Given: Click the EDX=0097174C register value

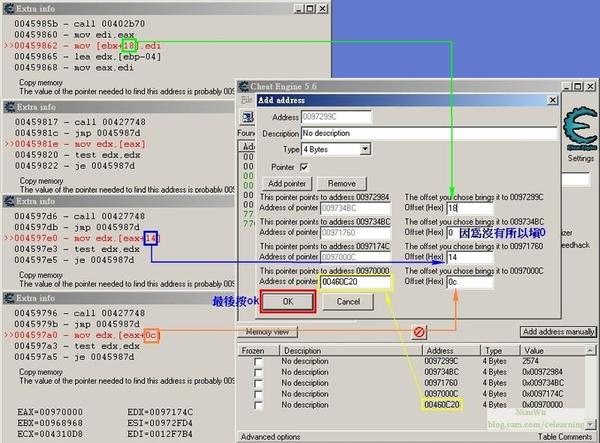Looking at the screenshot, I should click(x=160, y=412).
